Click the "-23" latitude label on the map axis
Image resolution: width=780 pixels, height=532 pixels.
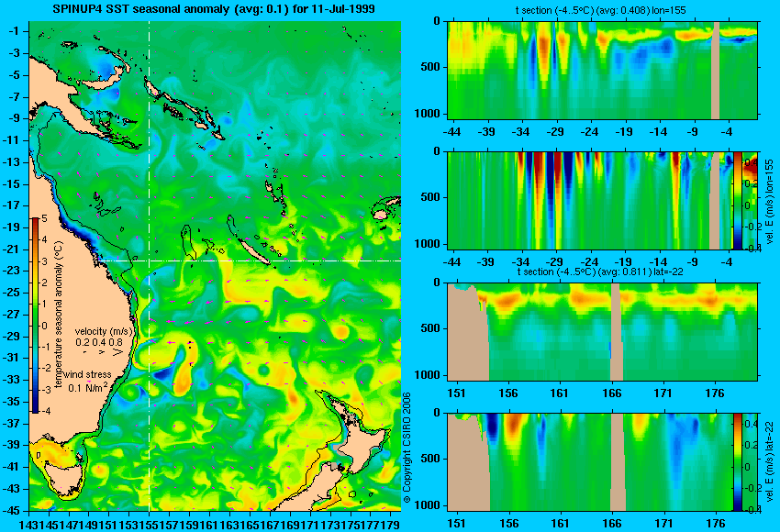(x=12, y=271)
